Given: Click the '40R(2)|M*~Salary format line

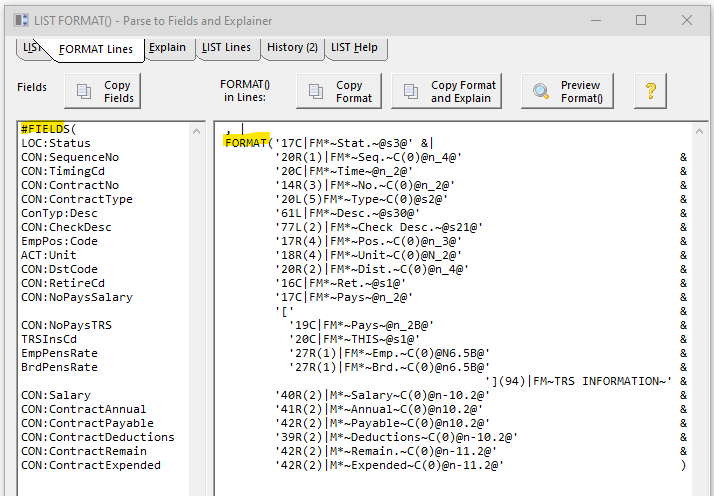Looking at the screenshot, I should click(x=382, y=395).
